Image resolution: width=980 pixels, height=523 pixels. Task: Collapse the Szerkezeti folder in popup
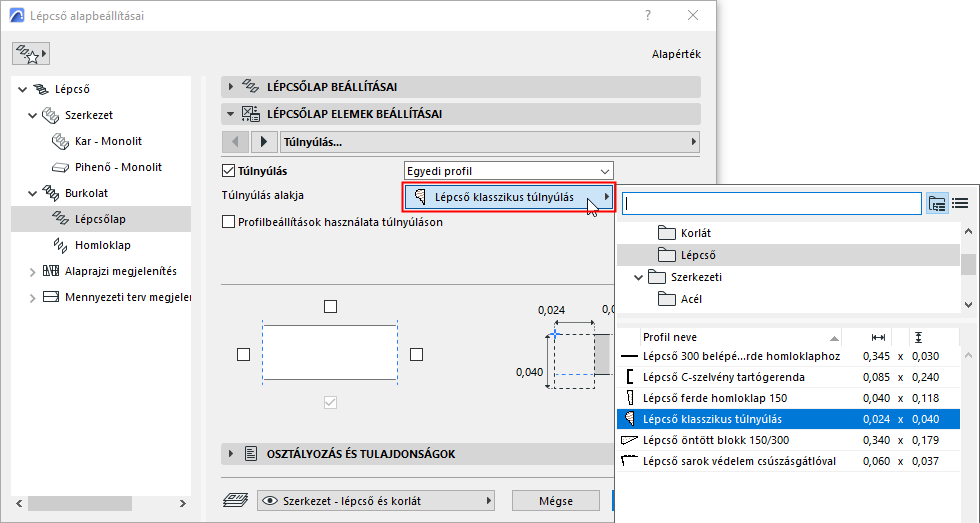638,277
